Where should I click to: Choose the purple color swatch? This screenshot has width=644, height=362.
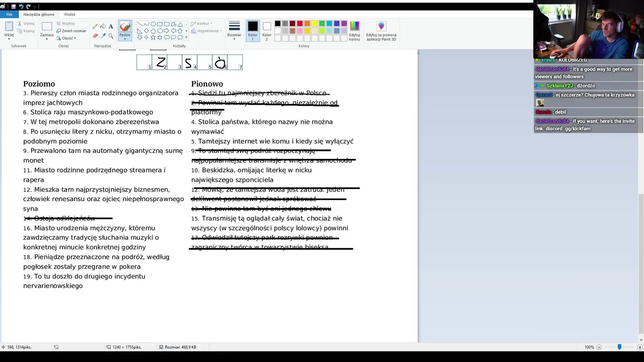tap(344, 24)
